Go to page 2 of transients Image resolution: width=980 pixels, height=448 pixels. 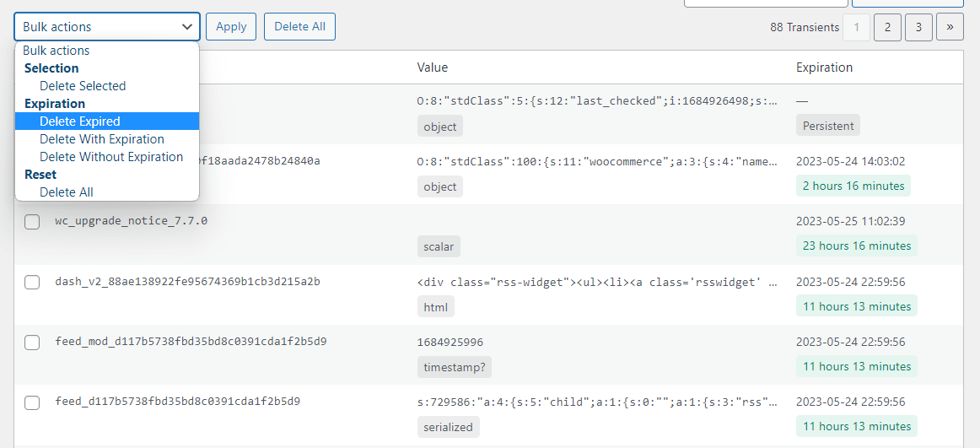[x=887, y=28]
